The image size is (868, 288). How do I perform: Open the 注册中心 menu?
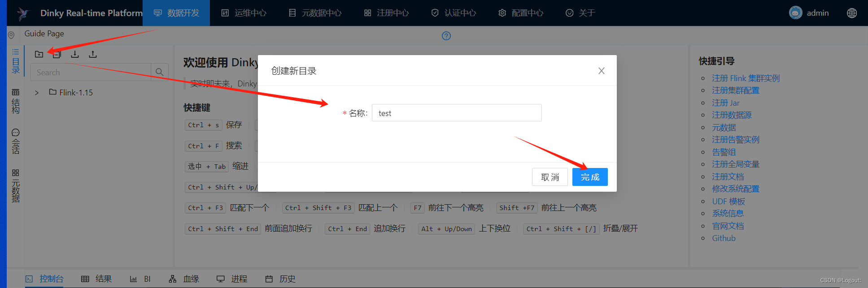pyautogui.click(x=386, y=13)
